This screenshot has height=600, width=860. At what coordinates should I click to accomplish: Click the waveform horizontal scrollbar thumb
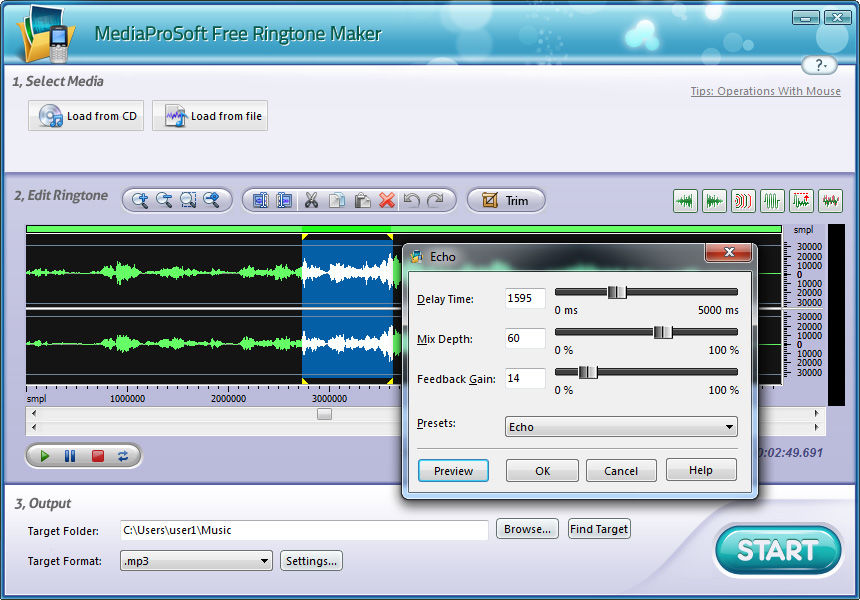[324, 414]
